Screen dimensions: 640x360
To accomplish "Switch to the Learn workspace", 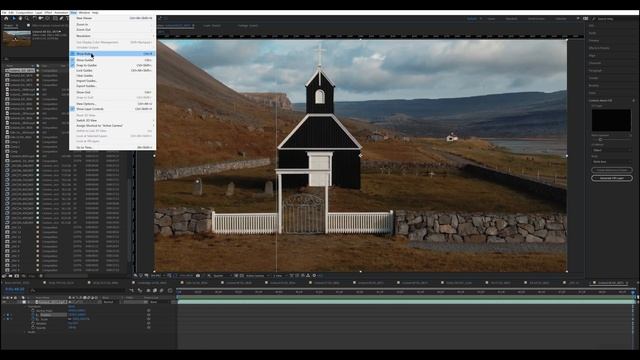I will tap(491, 19).
